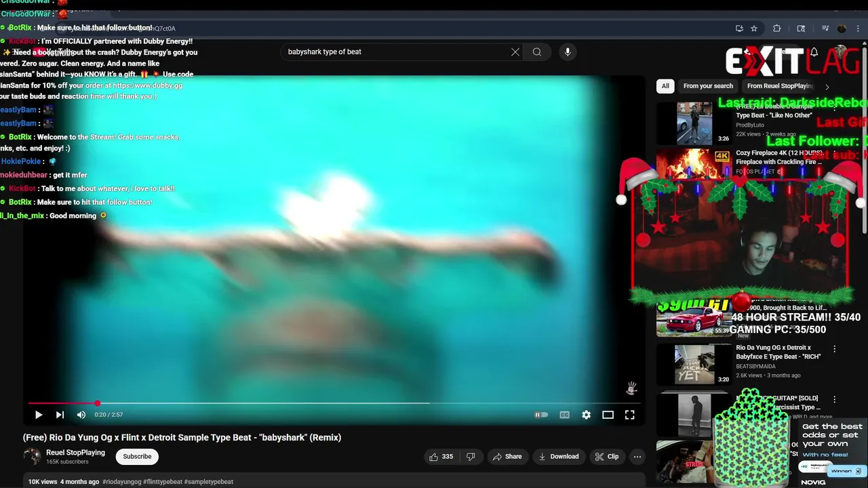868x488 pixels.
Task: Open the player settings gear
Action: pyautogui.click(x=586, y=415)
